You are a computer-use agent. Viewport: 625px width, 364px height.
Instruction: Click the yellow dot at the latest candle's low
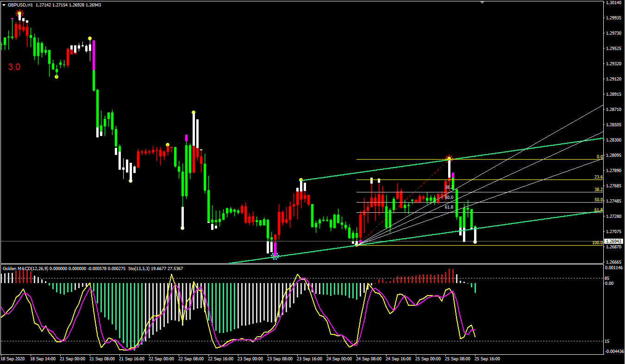tap(475, 242)
